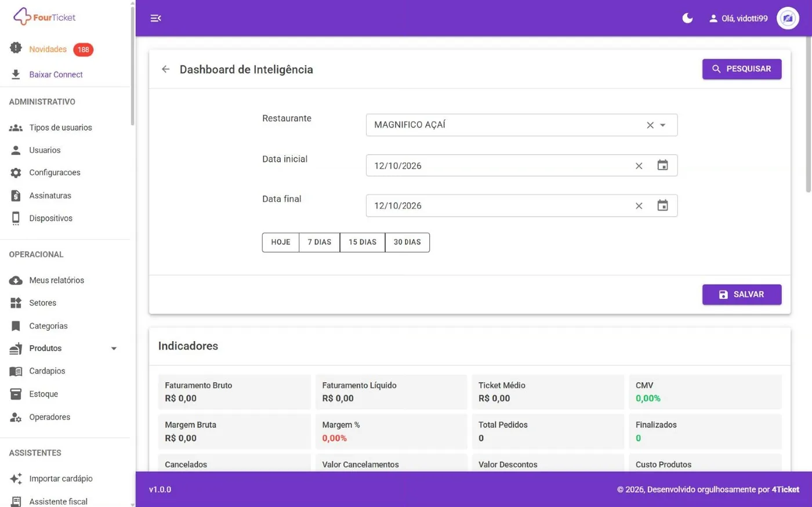Open Operadores in the sidebar
The image size is (812, 507).
coord(49,417)
